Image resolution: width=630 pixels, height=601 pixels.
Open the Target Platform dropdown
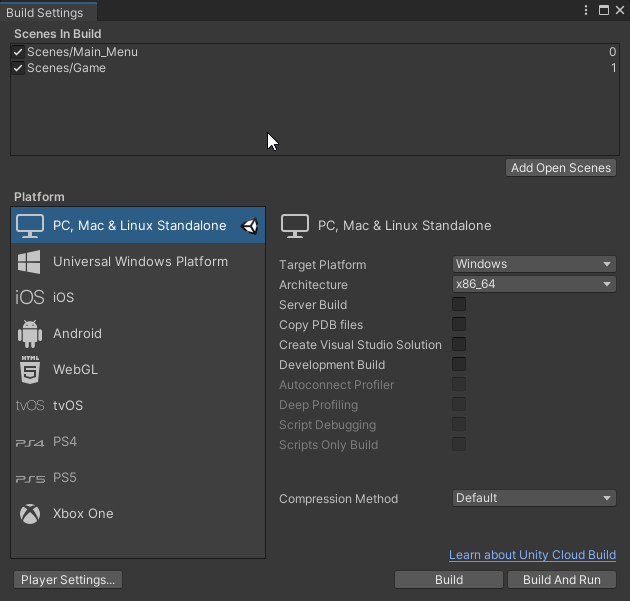tap(534, 264)
